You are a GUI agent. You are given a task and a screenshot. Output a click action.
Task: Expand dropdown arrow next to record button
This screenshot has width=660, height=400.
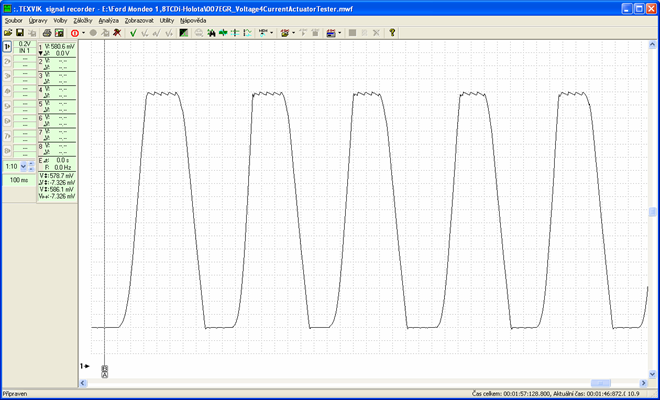coord(84,33)
